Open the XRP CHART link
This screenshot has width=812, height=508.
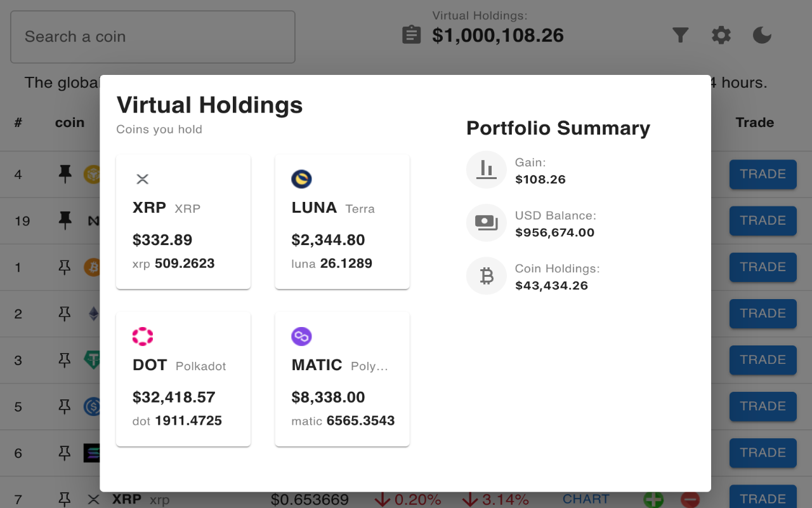coord(586,499)
